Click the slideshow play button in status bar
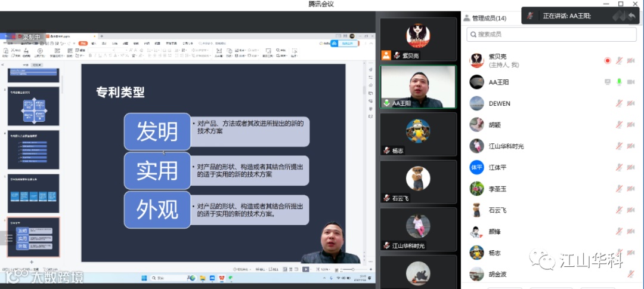The width and height of the screenshot is (644, 289). coord(305,269)
